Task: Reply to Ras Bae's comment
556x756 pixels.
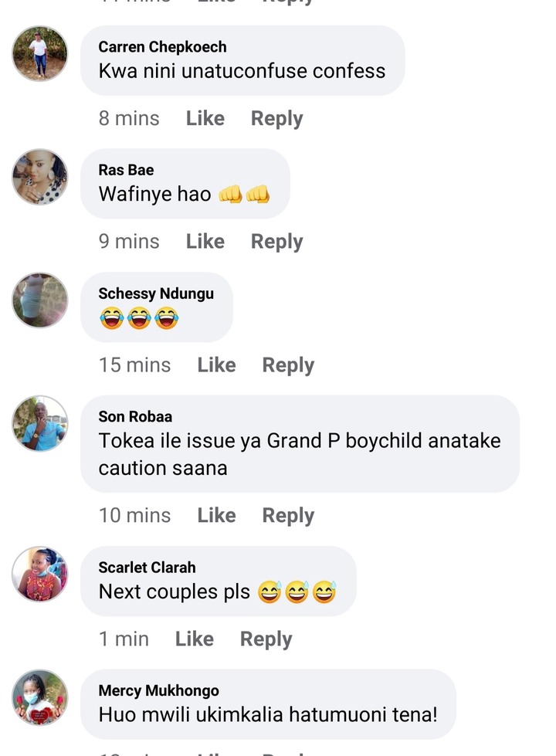Action: point(276,242)
